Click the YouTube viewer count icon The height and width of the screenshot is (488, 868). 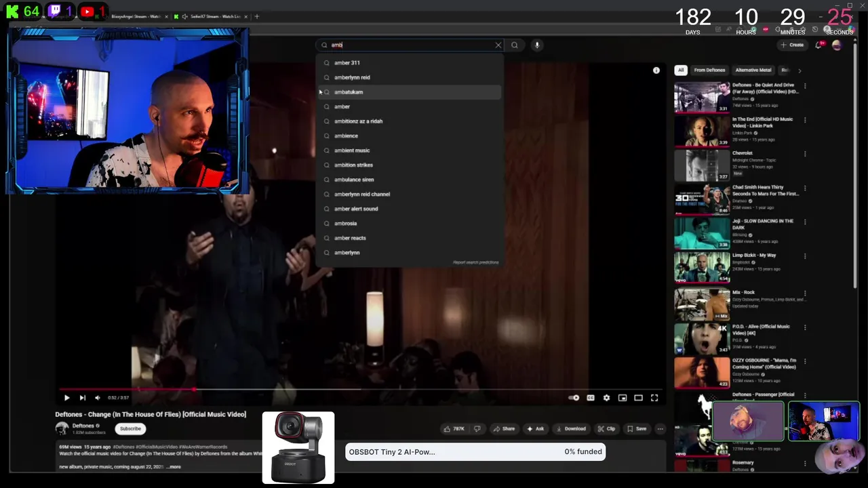click(x=87, y=12)
